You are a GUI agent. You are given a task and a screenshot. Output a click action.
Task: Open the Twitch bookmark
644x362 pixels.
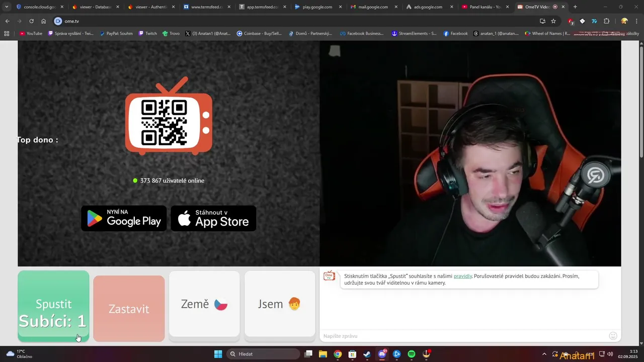pyautogui.click(x=148, y=34)
